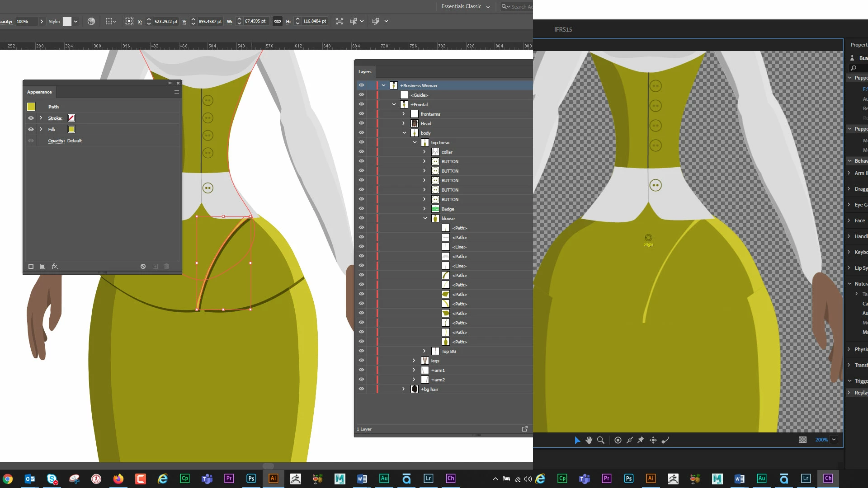868x488 pixels.
Task: Click the Recolor Artwork wheel icon
Action: click(x=91, y=21)
